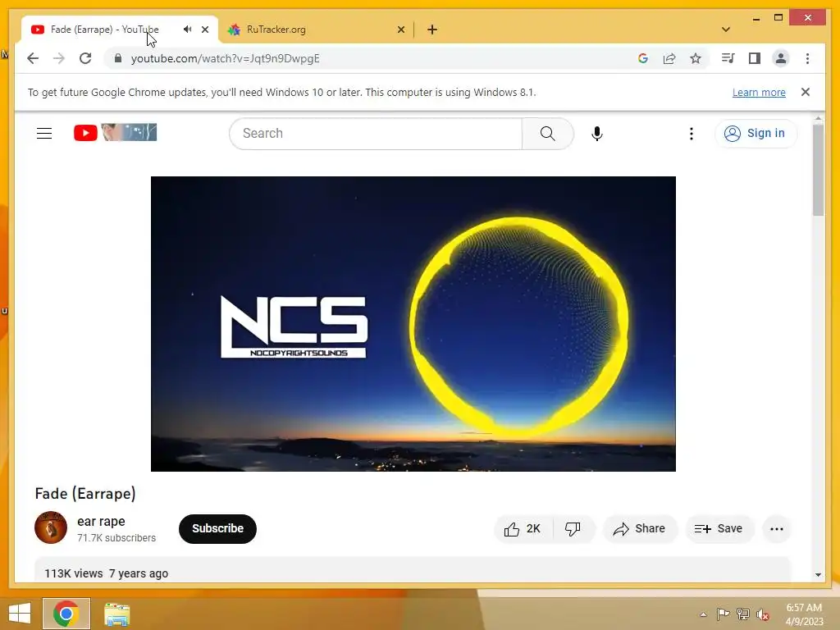This screenshot has width=840, height=630.
Task: Share the Fade (Earrape) video
Action: [x=640, y=529]
